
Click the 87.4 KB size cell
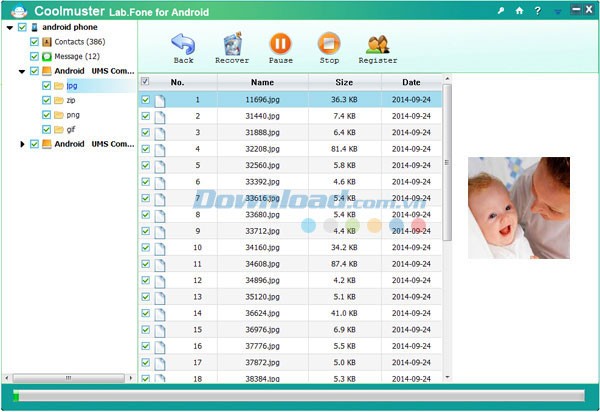pyautogui.click(x=344, y=264)
